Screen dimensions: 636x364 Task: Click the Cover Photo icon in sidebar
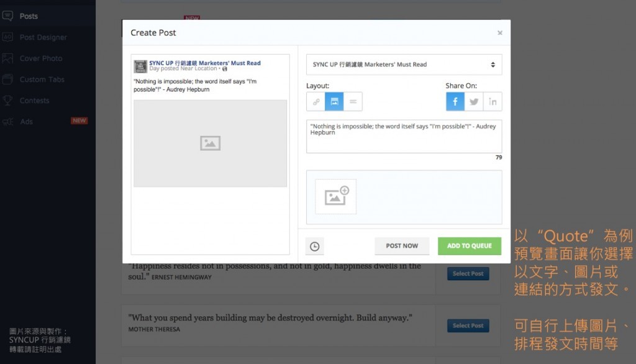[7, 58]
